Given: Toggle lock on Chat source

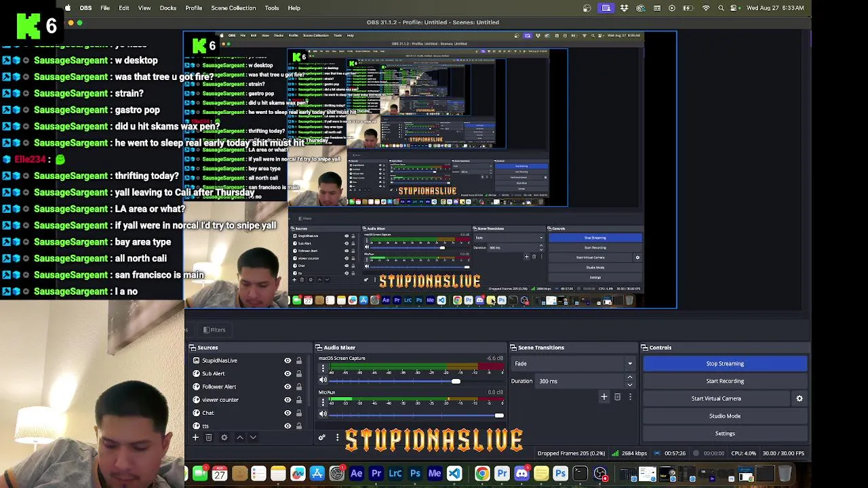Looking at the screenshot, I should [x=298, y=413].
